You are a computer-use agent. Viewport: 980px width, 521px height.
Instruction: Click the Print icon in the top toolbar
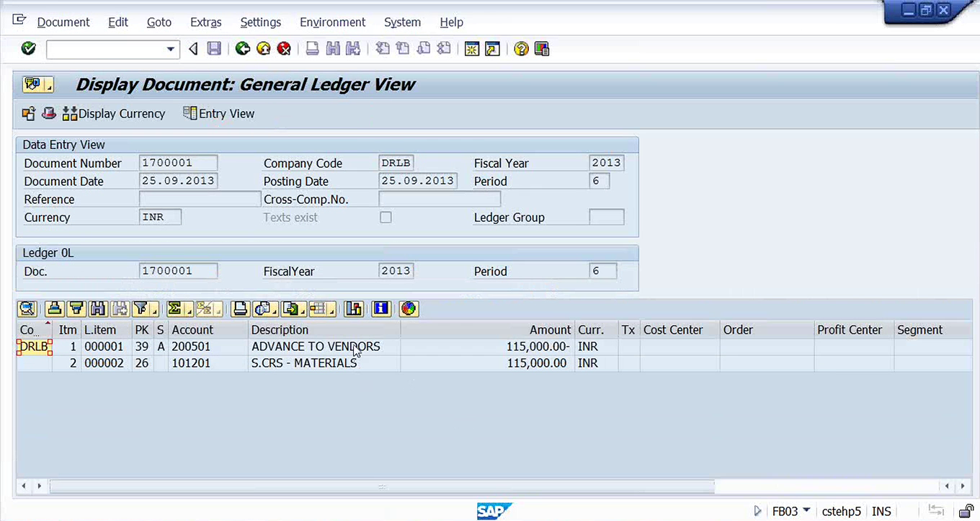(x=312, y=49)
